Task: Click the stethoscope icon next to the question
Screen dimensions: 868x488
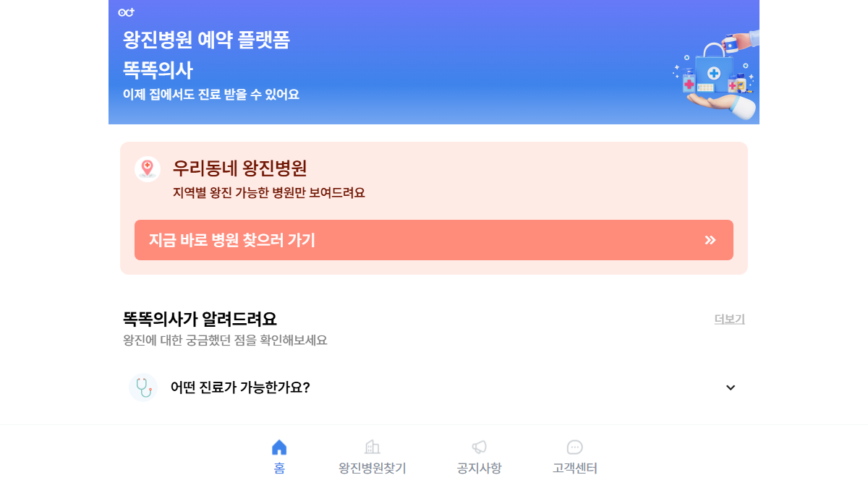Action: click(x=143, y=388)
